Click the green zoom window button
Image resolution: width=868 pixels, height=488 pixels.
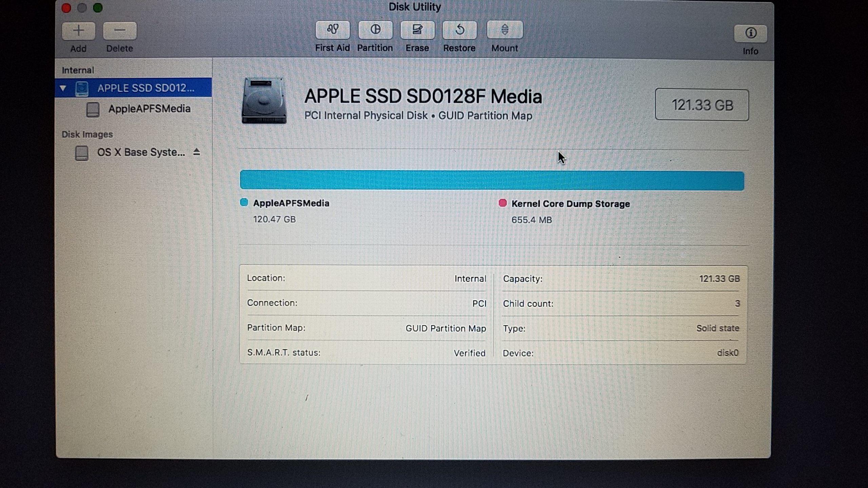coord(98,8)
